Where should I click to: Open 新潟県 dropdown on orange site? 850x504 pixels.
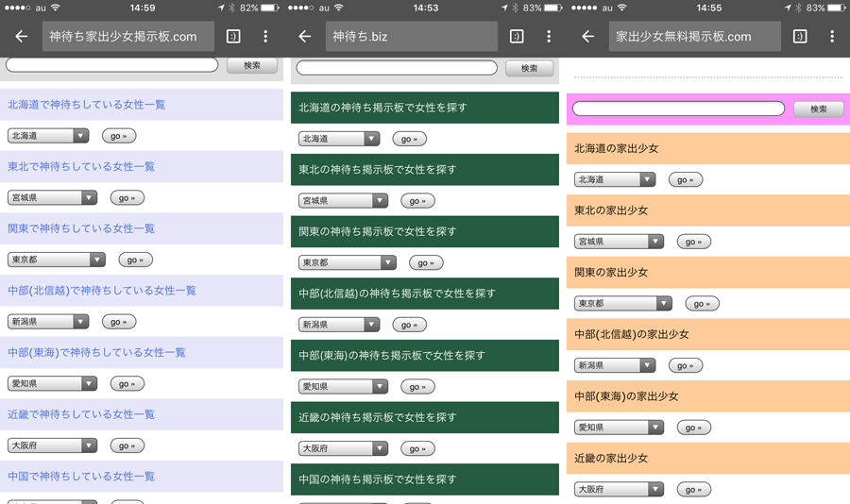point(615,365)
